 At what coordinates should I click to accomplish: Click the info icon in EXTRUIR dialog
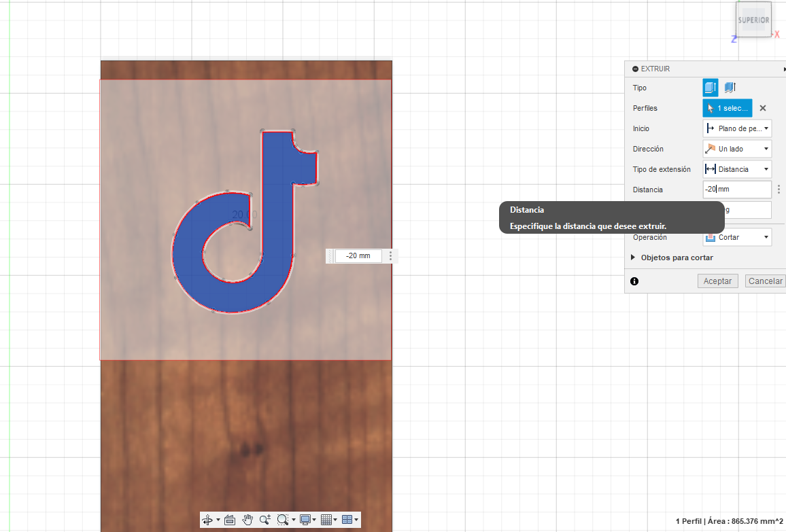634,281
